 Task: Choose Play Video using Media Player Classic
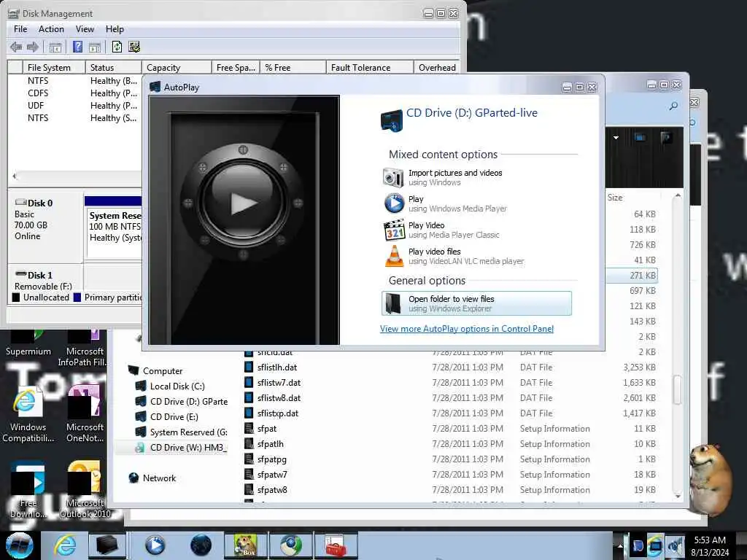tap(476, 230)
